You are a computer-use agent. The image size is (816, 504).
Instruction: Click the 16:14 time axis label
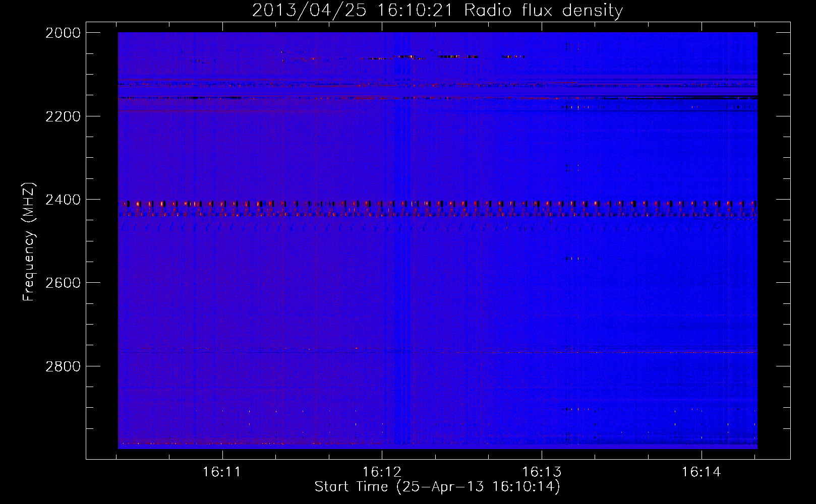pos(702,472)
